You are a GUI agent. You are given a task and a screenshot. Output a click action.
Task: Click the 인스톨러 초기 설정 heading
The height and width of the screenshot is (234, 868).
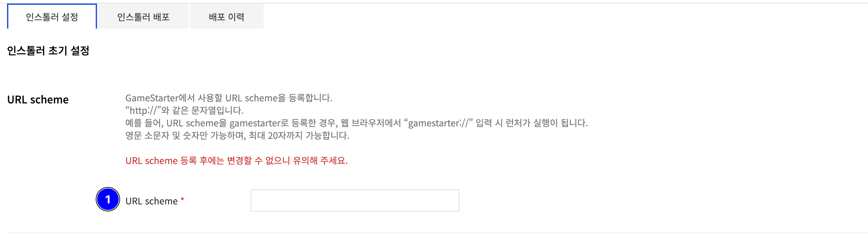(x=48, y=51)
